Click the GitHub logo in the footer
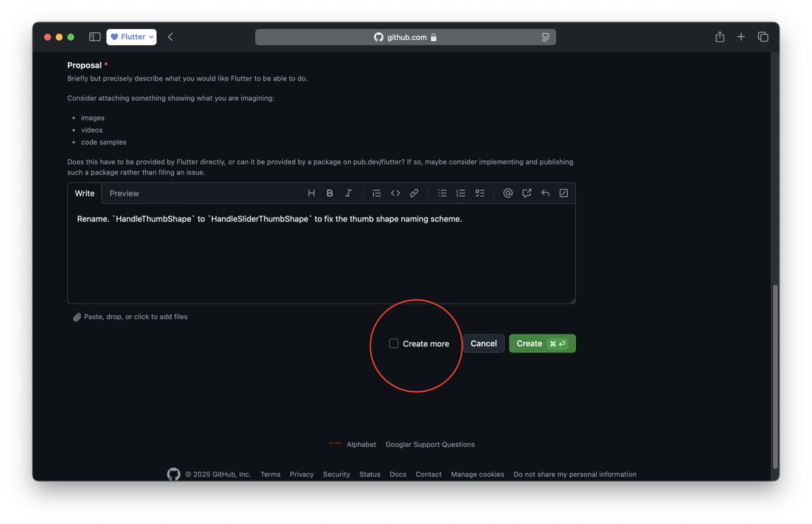 (x=174, y=474)
